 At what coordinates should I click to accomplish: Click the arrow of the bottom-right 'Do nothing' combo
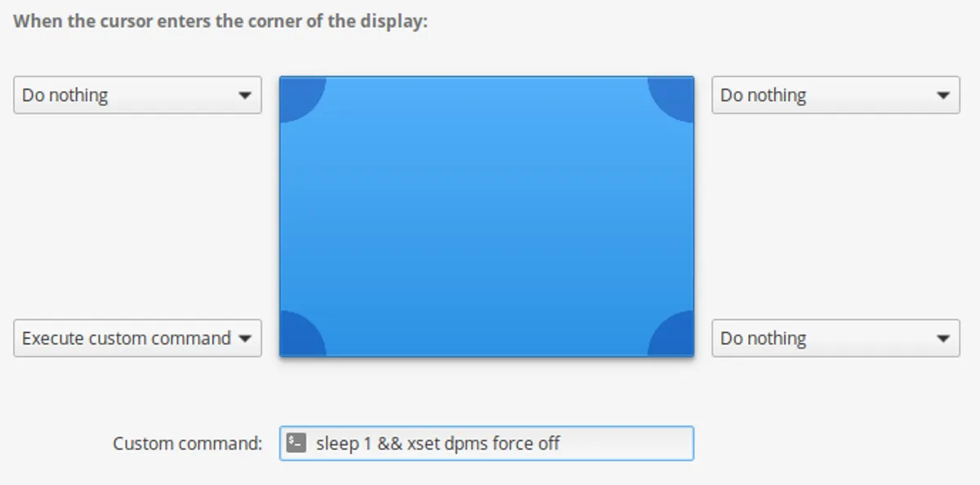943,339
